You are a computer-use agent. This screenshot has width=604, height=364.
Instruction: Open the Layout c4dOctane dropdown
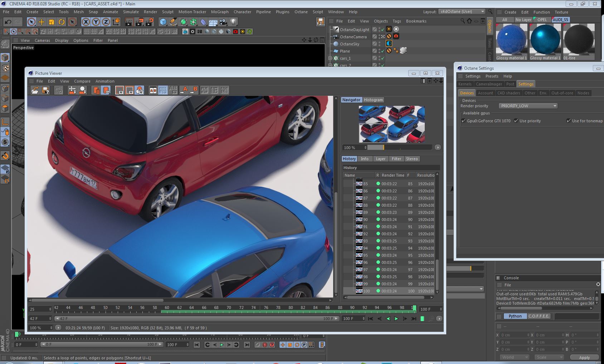462,11
